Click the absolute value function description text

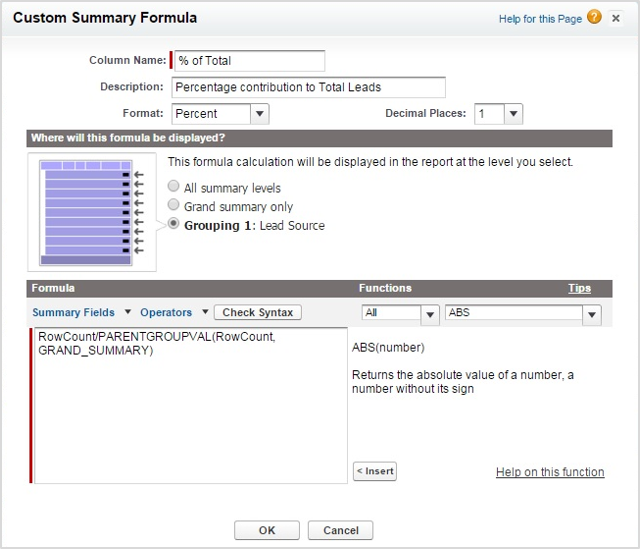[463, 382]
